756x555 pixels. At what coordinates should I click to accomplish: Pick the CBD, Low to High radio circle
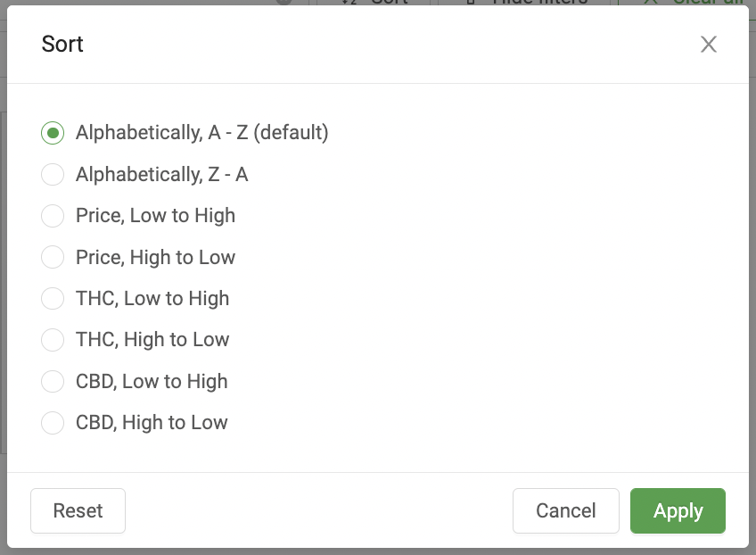(x=53, y=382)
